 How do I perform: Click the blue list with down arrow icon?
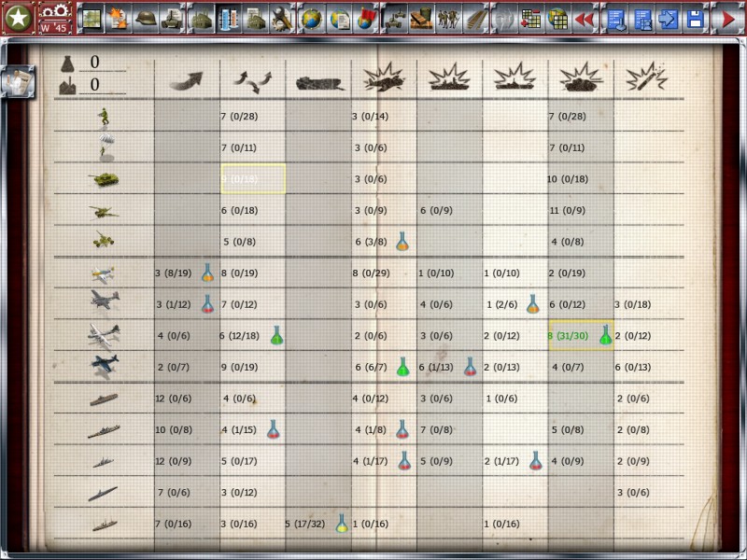coord(615,19)
